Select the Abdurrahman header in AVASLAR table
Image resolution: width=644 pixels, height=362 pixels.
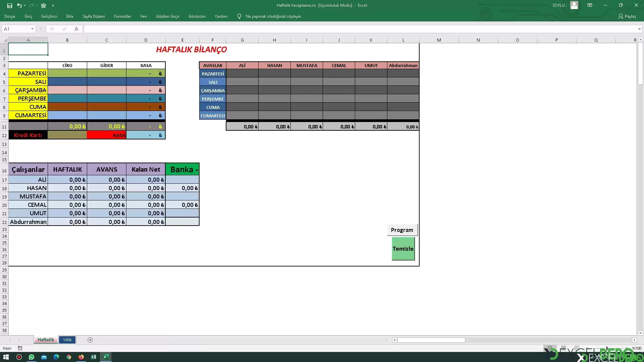coord(403,65)
